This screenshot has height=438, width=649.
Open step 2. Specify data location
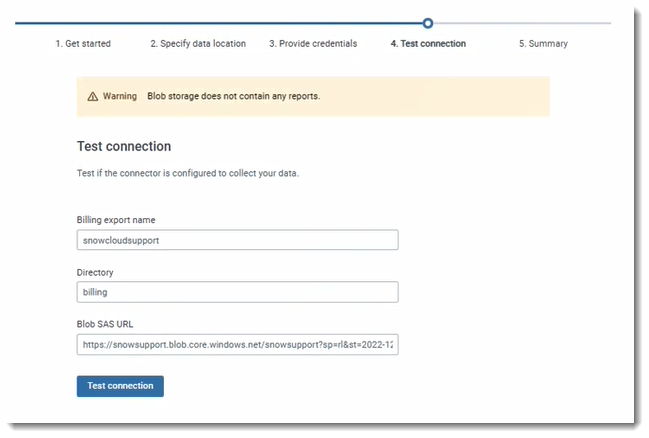click(x=198, y=43)
